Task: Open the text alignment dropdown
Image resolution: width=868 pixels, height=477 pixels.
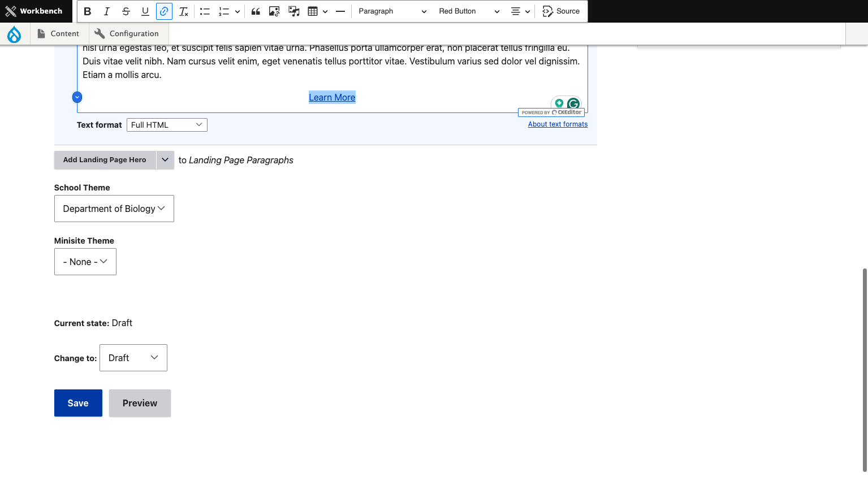Action: [x=520, y=11]
